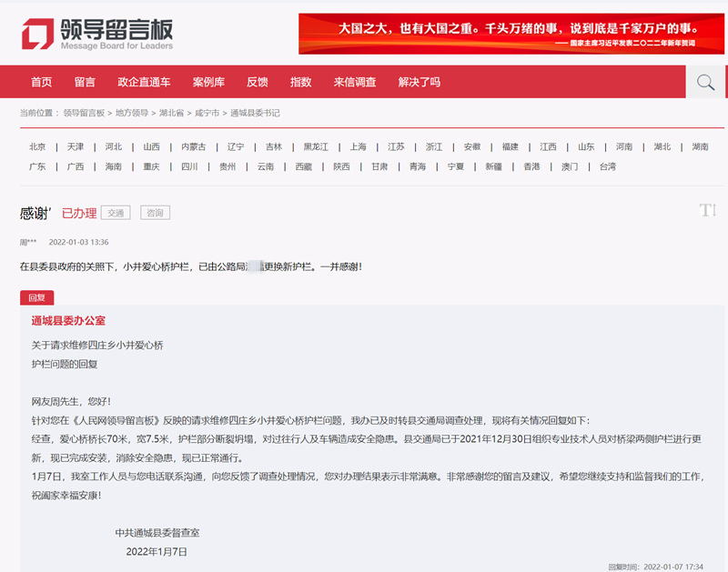
Task: Click reply time 2022-01-07 17:34
Action: coord(673,567)
